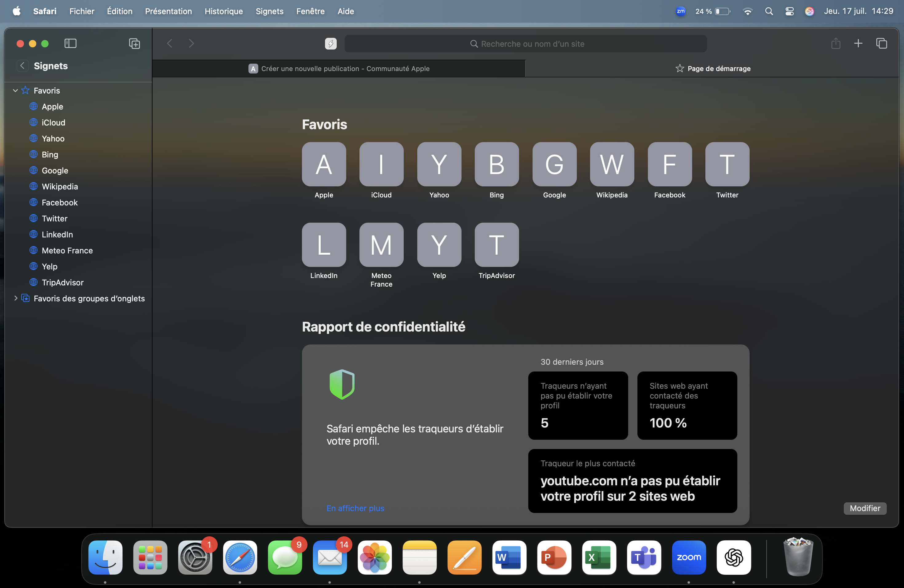Viewport: 904px width, 588px height.
Task: Go back from Signets sidebar header
Action: (x=22, y=66)
